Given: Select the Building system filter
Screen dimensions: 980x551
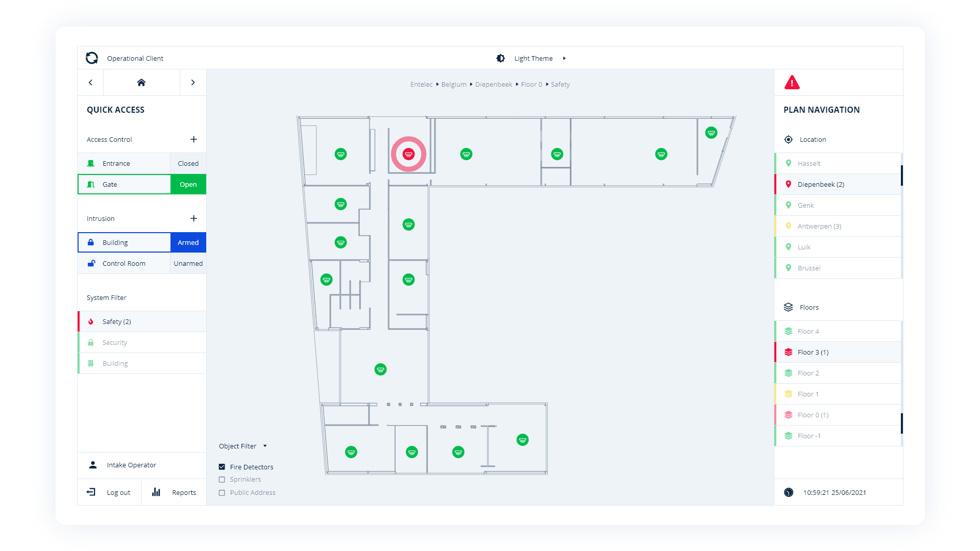Looking at the screenshot, I should pos(142,363).
